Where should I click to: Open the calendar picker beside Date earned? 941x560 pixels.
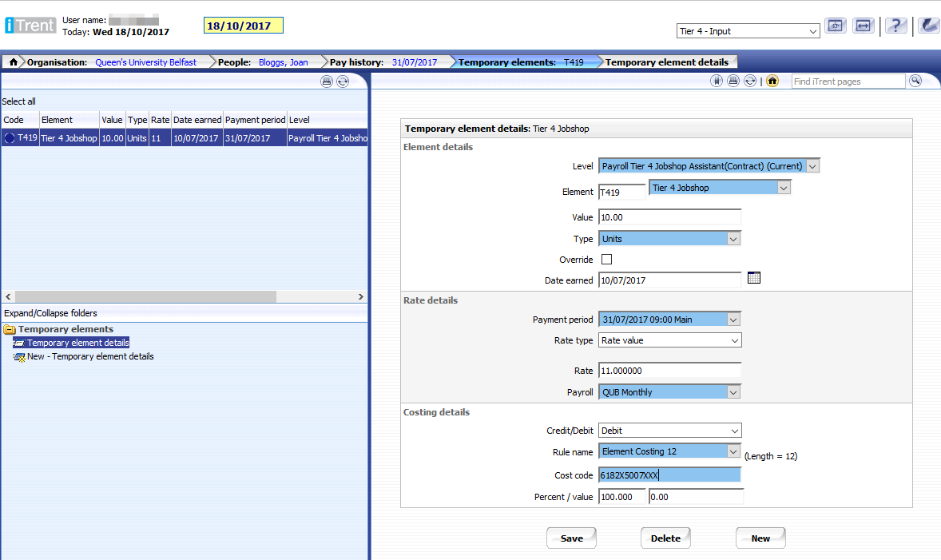click(753, 278)
